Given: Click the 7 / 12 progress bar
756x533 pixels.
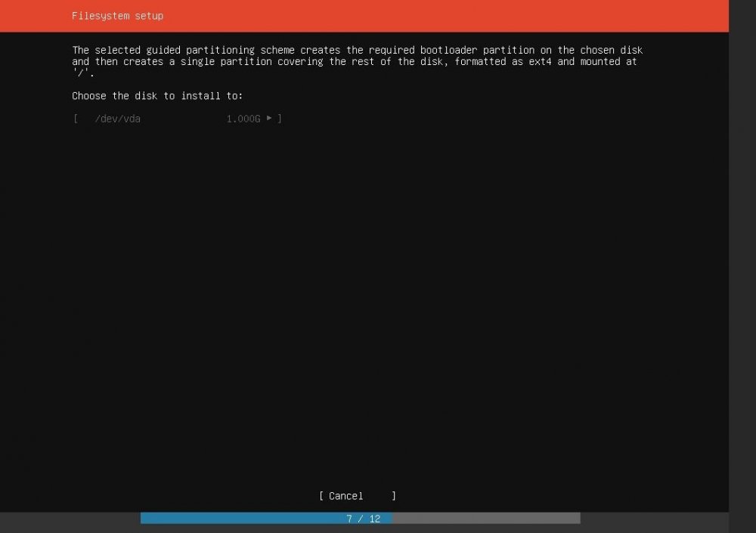Looking at the screenshot, I should 360,519.
